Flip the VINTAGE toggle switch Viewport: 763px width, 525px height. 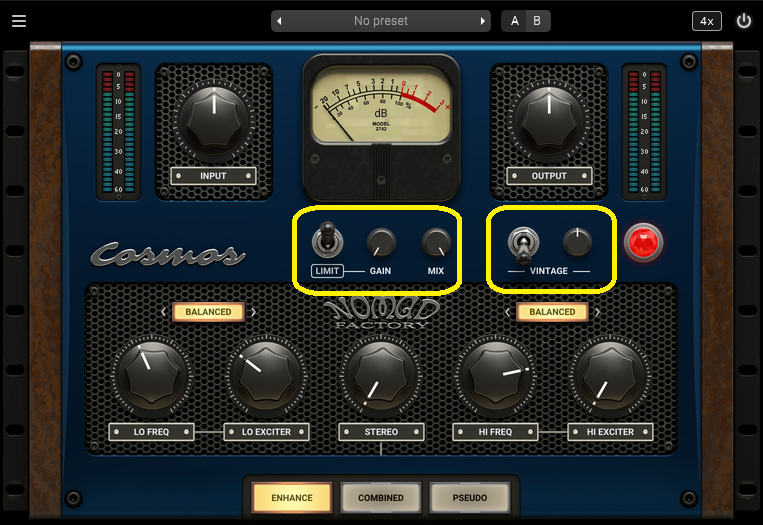point(523,244)
